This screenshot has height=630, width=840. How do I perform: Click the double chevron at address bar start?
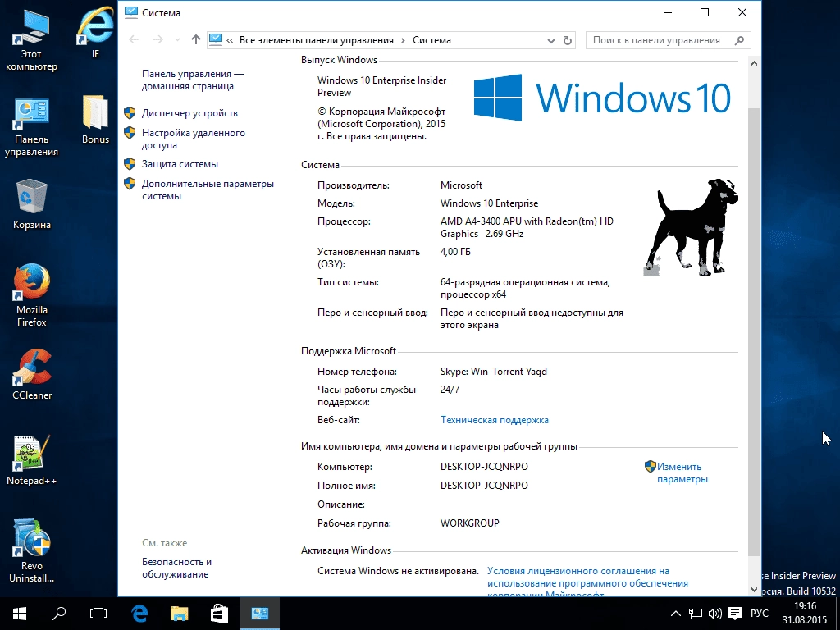pos(230,40)
